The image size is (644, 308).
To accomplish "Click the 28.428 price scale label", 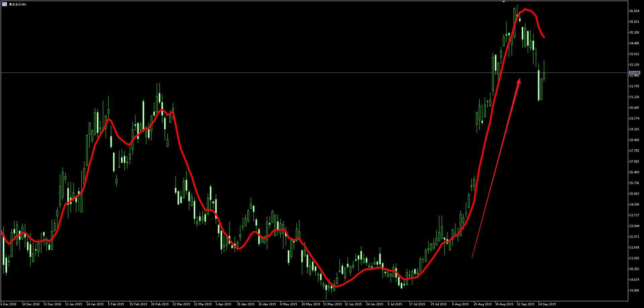I will tap(634, 140).
